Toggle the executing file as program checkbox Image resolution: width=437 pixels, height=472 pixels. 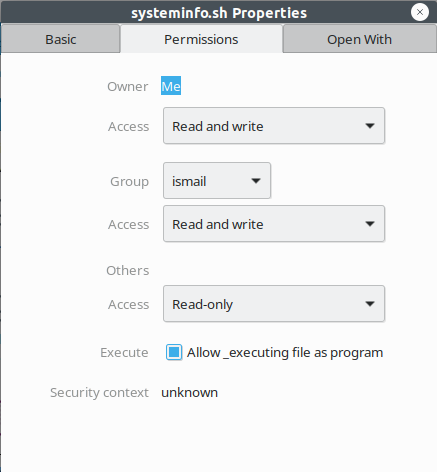(x=174, y=352)
